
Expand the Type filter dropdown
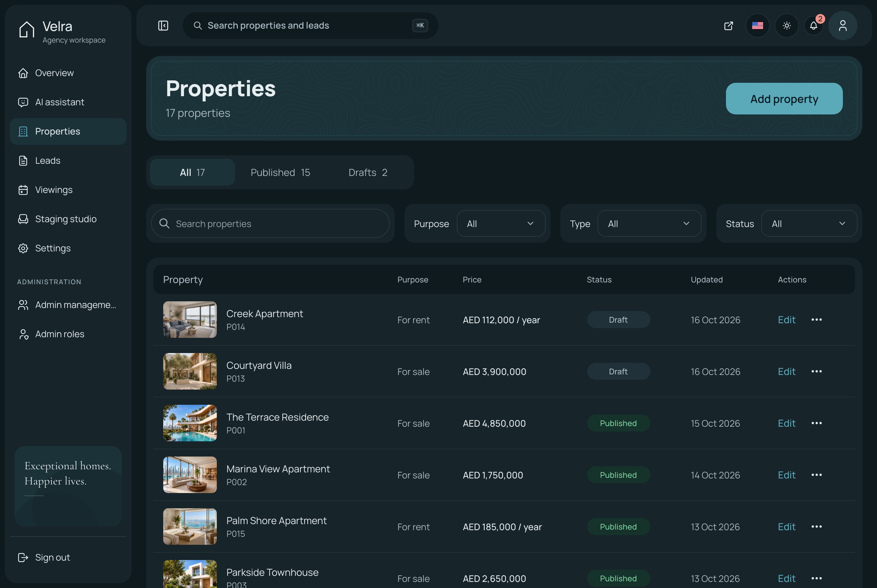click(649, 223)
